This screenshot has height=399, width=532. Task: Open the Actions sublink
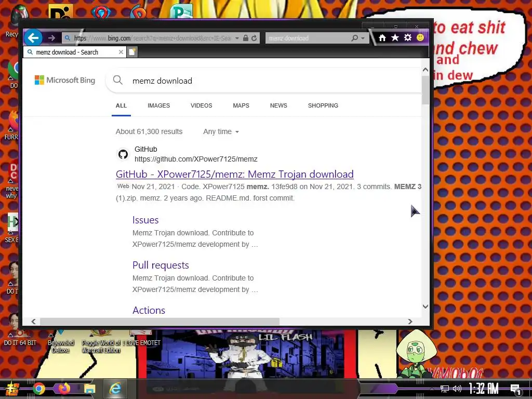[x=149, y=310]
